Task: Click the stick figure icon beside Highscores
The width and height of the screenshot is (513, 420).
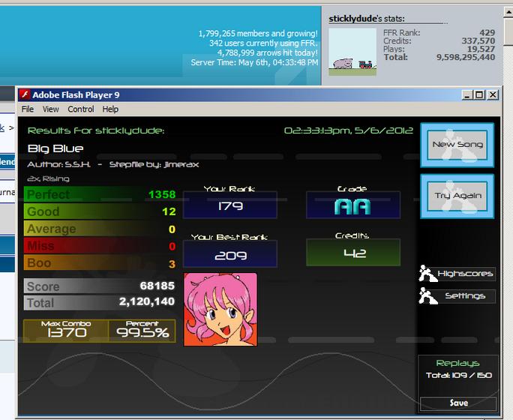Action: tap(427, 274)
